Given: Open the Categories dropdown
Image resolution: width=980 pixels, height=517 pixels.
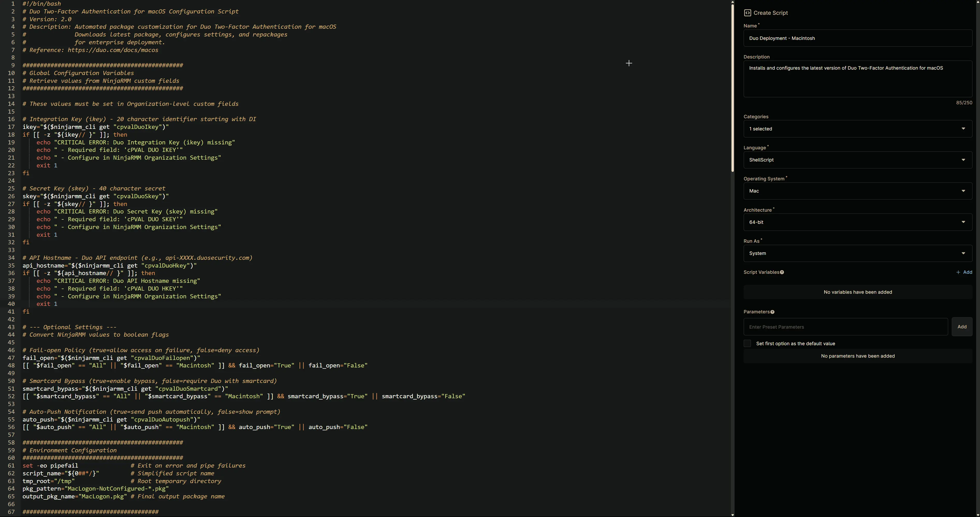Looking at the screenshot, I should [x=858, y=129].
